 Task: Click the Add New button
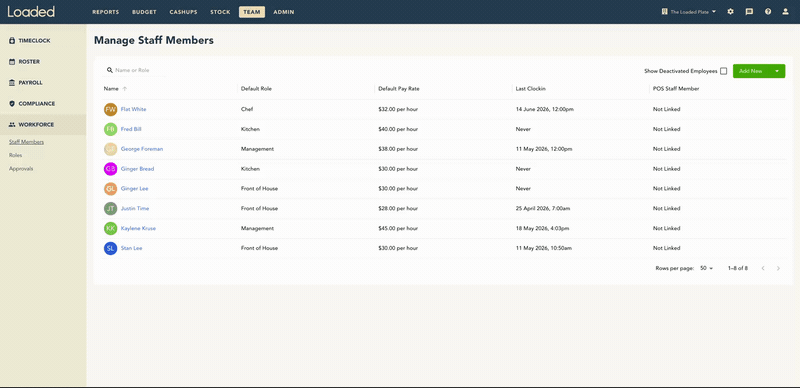[x=751, y=71]
